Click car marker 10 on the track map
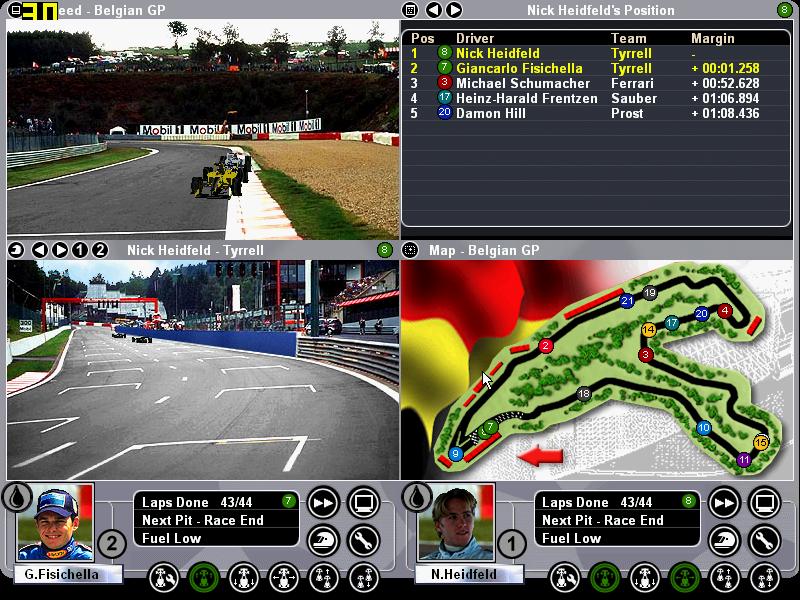 [x=704, y=428]
